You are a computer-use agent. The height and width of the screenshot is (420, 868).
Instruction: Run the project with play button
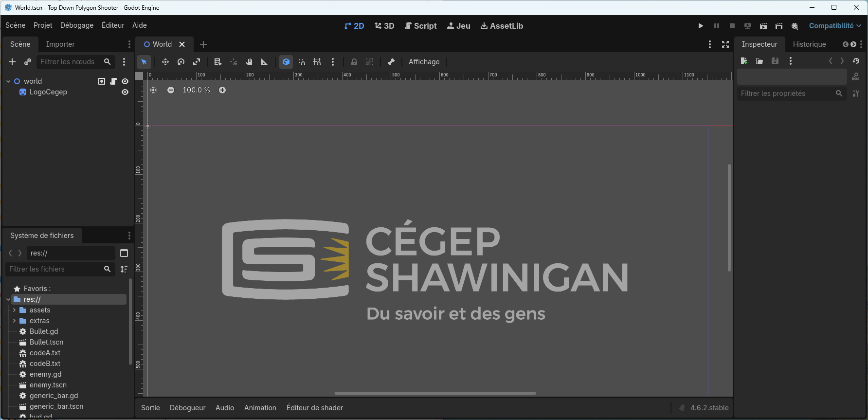click(x=701, y=26)
